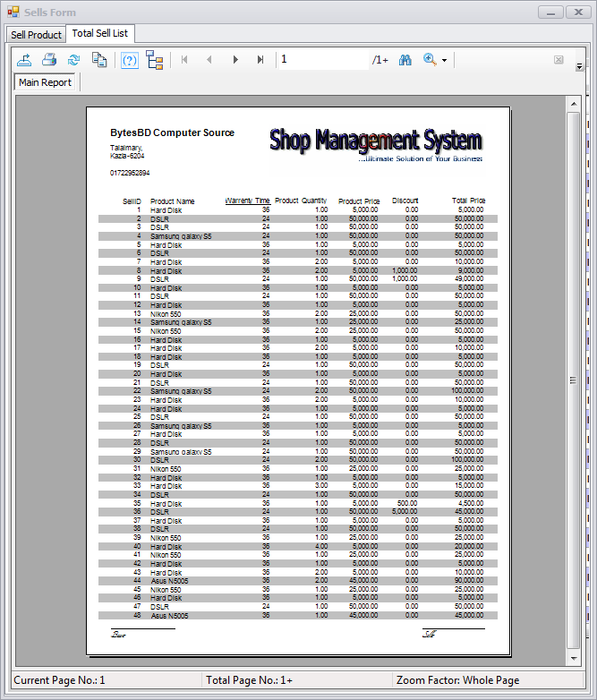Click quantity '3.00' in row 33
Viewport: 597px width, 700px height.
coord(321,486)
